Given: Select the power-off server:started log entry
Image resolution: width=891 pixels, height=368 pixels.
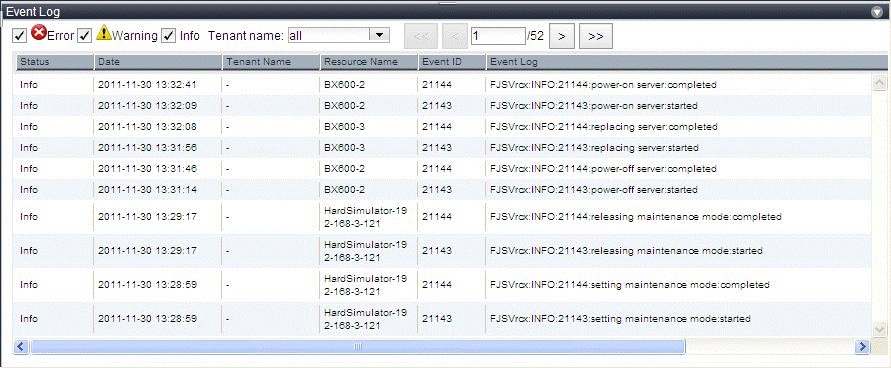Looking at the screenshot, I should 594,190.
